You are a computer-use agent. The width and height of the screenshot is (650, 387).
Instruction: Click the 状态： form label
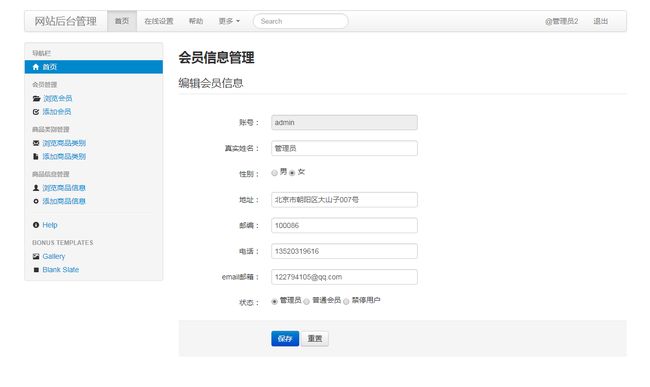tap(249, 303)
